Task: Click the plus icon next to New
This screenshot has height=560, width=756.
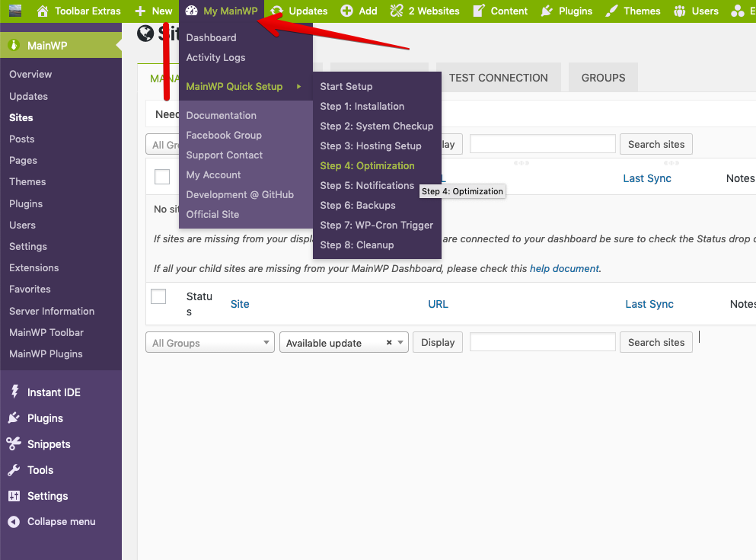Action: [140, 11]
